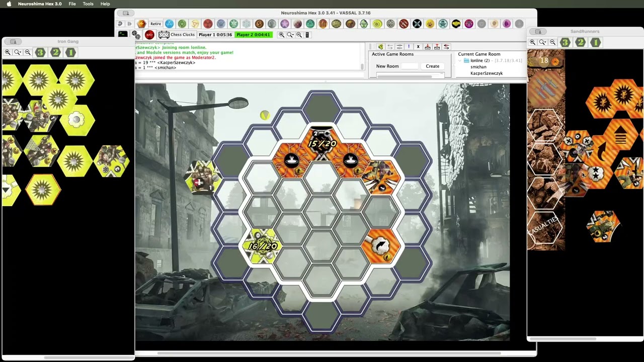Open the Help menu
Viewport: 644px width, 362px height.
click(105, 4)
